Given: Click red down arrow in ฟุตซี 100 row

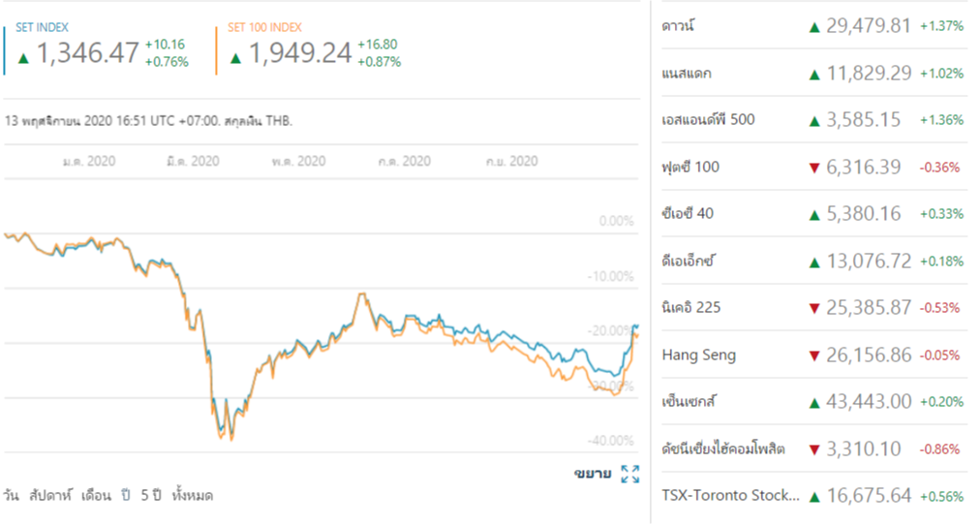Looking at the screenshot, I should [x=814, y=169].
